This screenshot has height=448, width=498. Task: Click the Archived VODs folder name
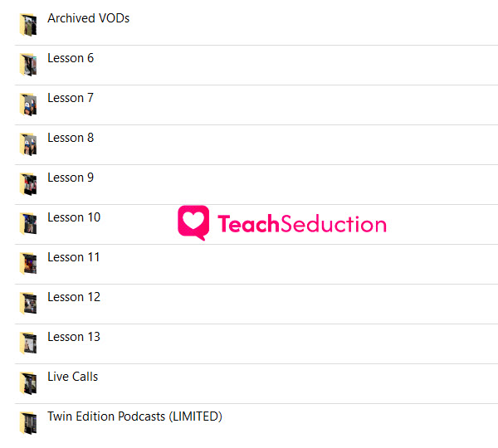pyautogui.click(x=89, y=18)
